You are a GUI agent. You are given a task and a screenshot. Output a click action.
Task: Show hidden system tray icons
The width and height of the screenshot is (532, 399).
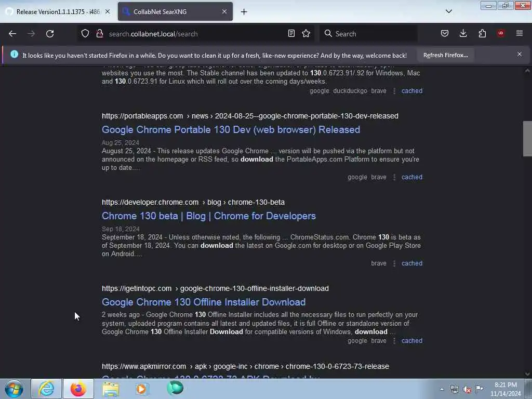coord(442,389)
